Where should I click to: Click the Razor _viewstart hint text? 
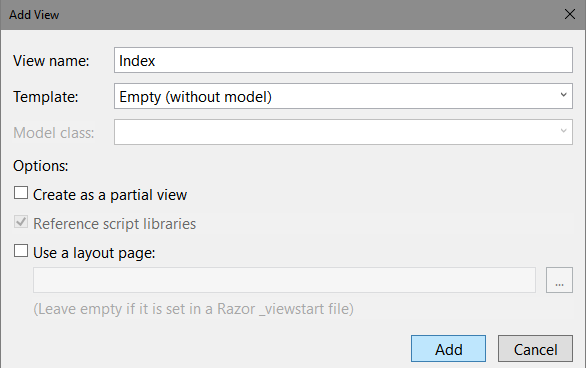pyautogui.click(x=194, y=309)
